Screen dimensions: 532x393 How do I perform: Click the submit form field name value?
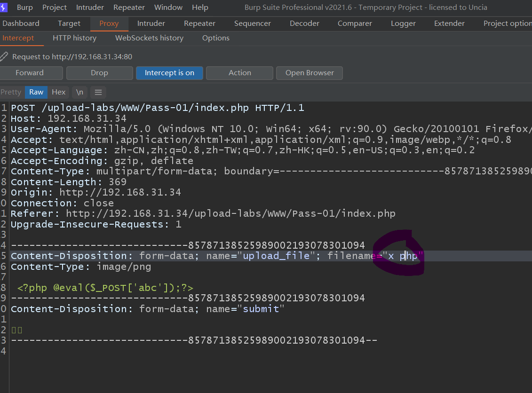[261, 309]
